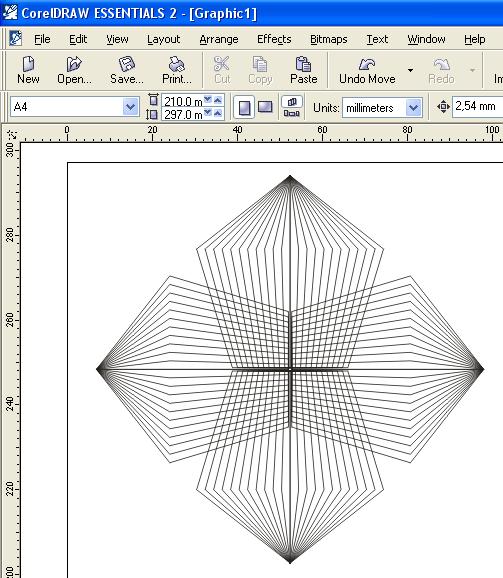Switch page to Portrait orientation
Screen dimensions: 503x578
point(244,107)
